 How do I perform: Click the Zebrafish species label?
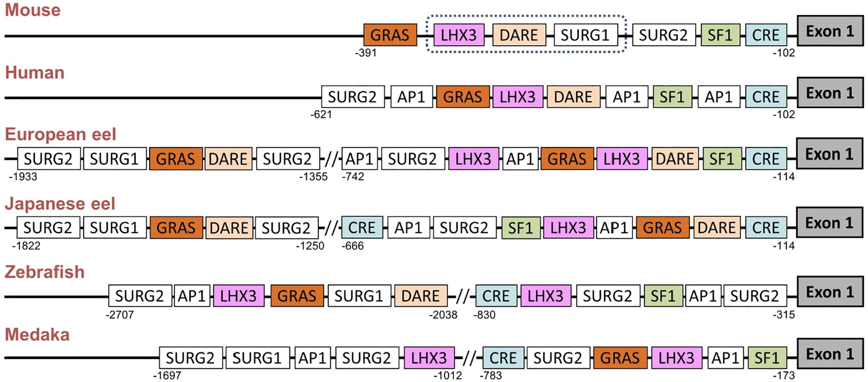tap(45, 272)
